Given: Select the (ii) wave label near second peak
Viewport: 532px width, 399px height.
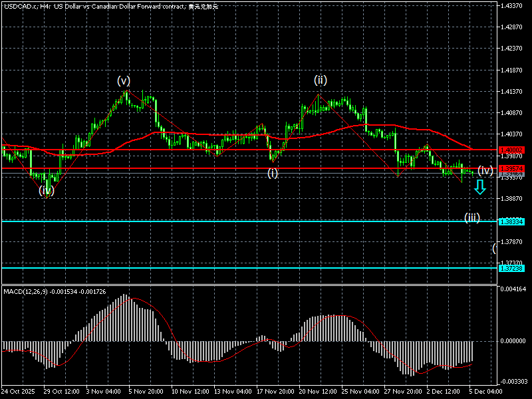Looking at the screenshot, I should point(321,80).
